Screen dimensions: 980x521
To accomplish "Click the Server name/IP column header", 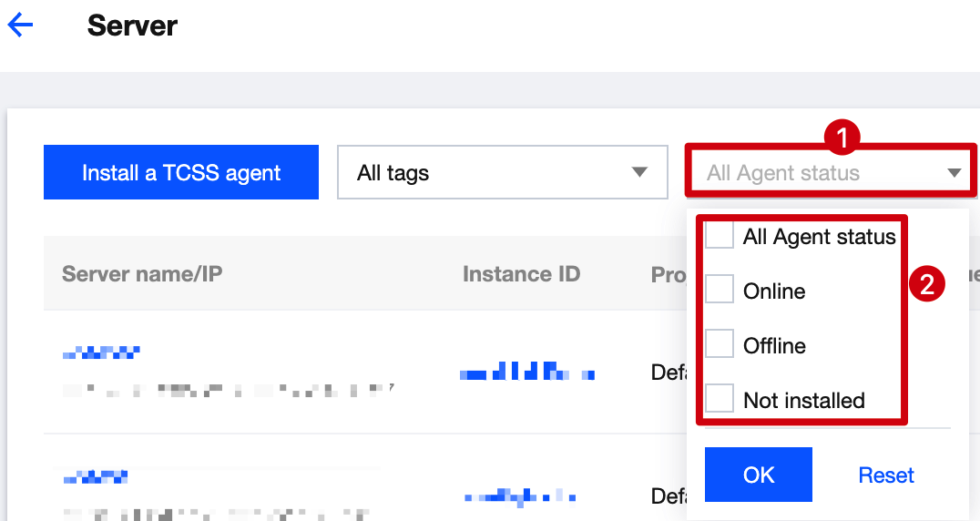I will click(x=142, y=274).
